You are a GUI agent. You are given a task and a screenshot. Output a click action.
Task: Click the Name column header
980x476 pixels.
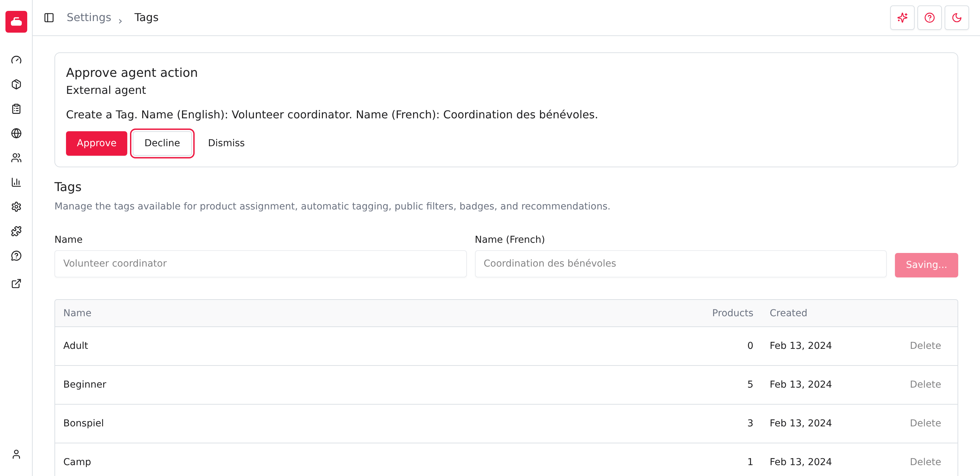(77, 313)
